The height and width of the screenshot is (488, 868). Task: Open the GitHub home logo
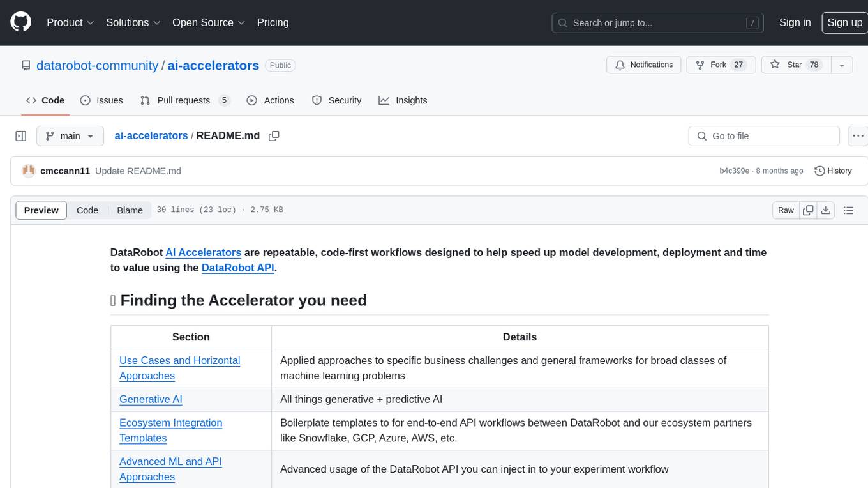coord(20,22)
